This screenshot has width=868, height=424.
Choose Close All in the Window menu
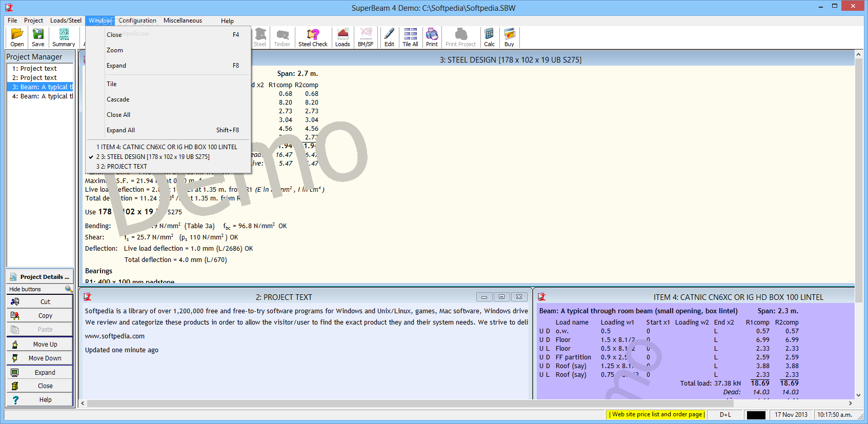(x=168, y=115)
